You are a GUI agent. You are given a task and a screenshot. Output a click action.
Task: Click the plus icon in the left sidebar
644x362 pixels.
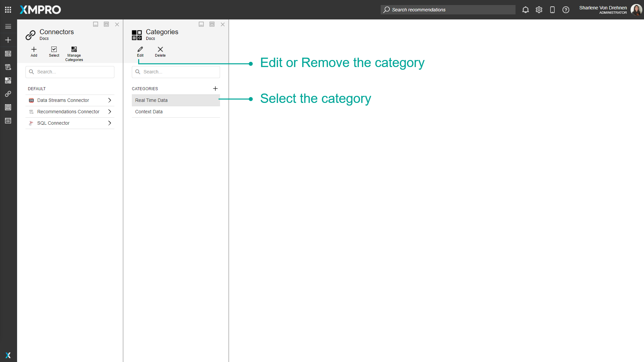8,40
